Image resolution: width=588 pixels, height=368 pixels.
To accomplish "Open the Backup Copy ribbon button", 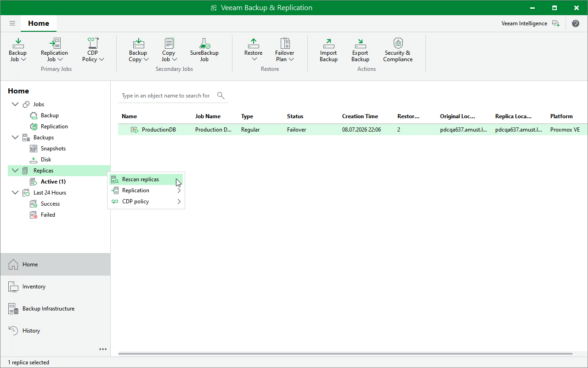I will point(138,50).
